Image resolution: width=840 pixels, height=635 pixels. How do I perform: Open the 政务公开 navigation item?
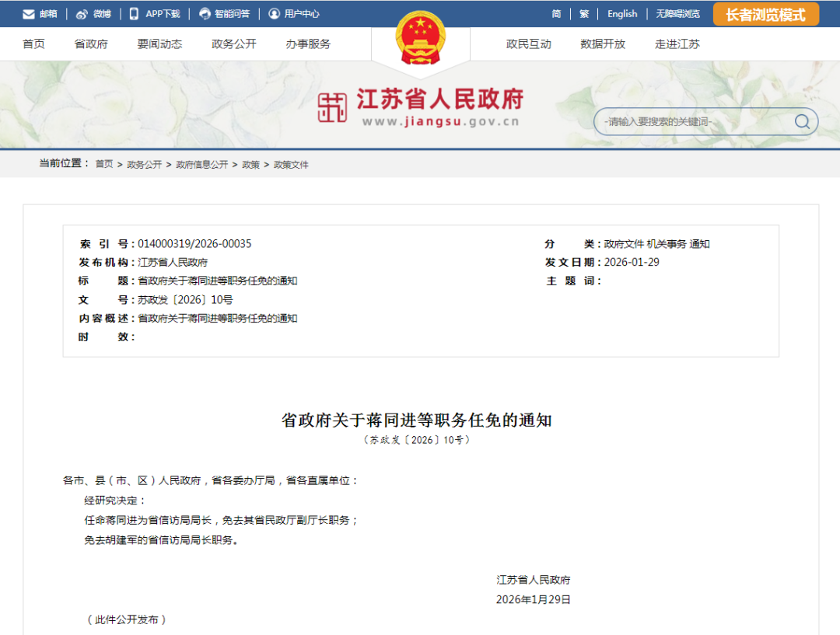(234, 44)
